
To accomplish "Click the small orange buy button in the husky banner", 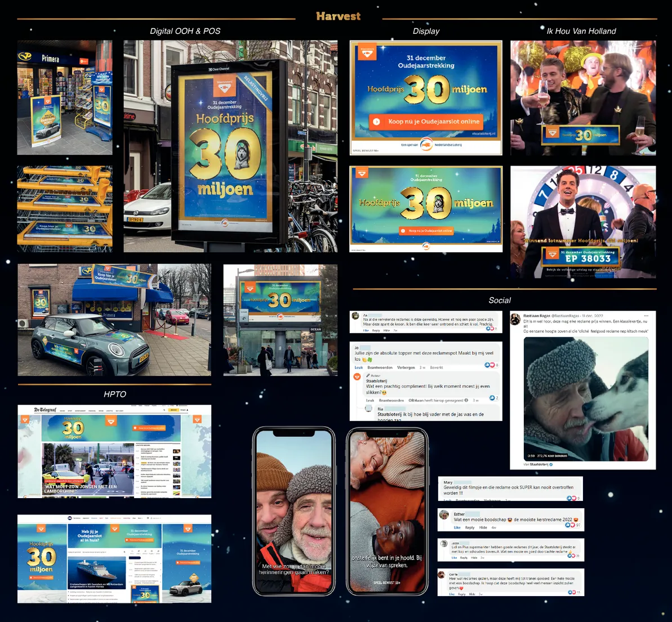I will 426,230.
